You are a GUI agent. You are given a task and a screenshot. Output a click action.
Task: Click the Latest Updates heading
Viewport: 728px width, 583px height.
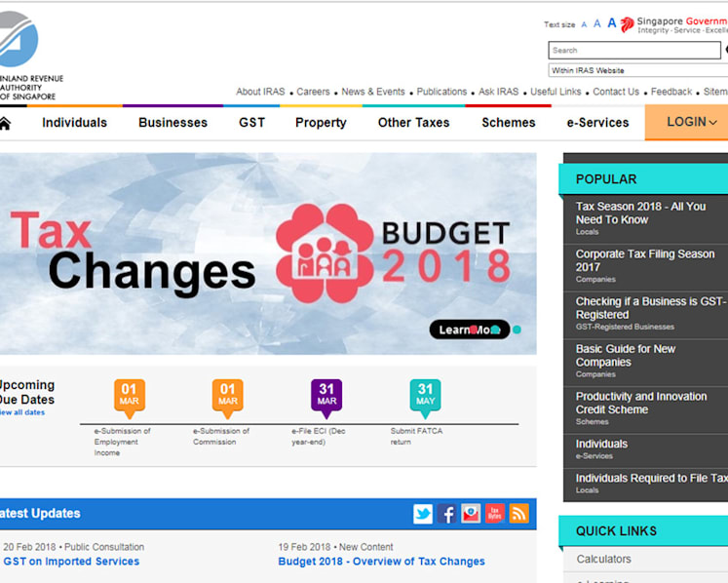pos(40,514)
